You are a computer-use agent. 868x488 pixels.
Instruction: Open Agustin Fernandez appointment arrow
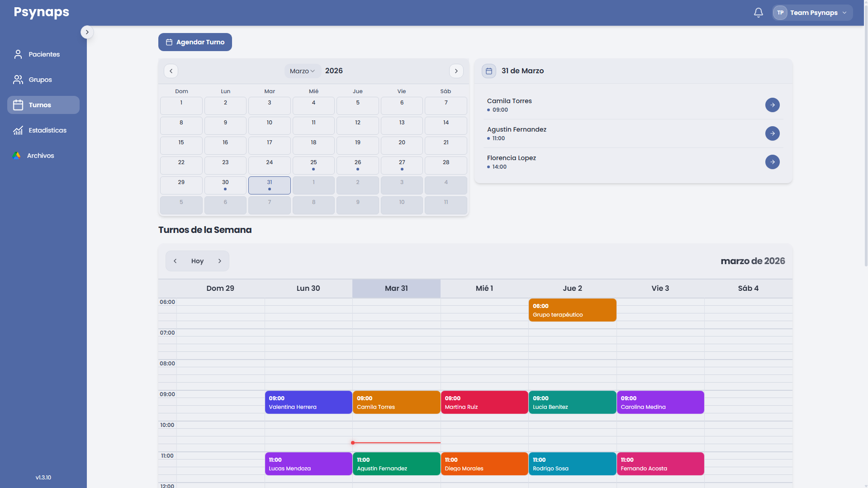[x=772, y=133]
